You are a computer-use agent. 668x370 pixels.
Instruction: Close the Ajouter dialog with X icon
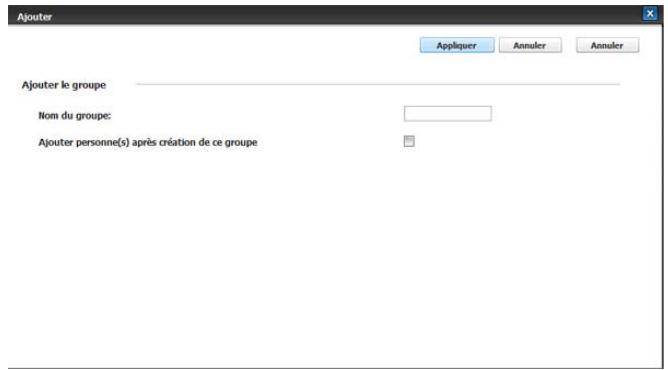[650, 14]
